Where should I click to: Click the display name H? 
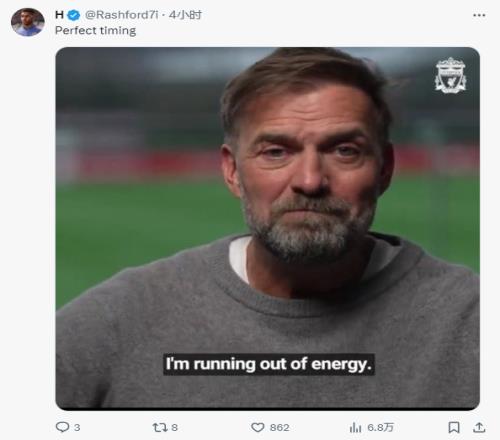[59, 15]
